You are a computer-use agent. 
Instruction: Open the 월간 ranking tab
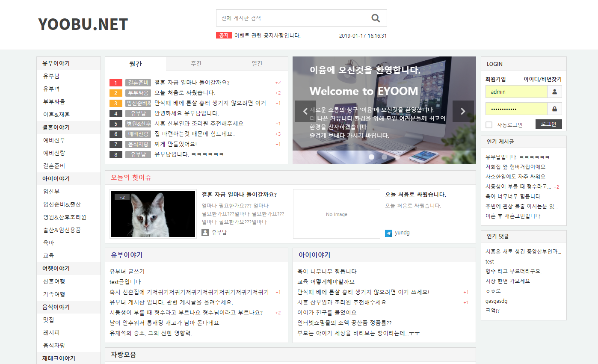(x=136, y=64)
